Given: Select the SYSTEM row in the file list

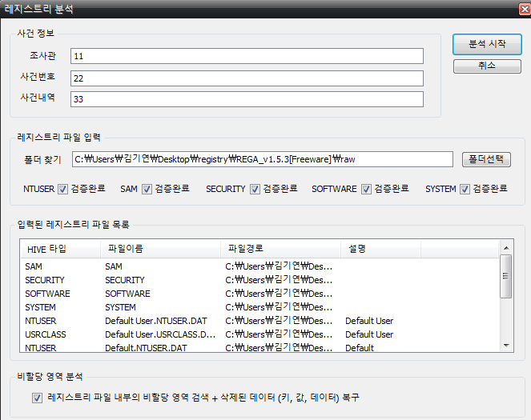Looking at the screenshot, I should coord(259,307).
